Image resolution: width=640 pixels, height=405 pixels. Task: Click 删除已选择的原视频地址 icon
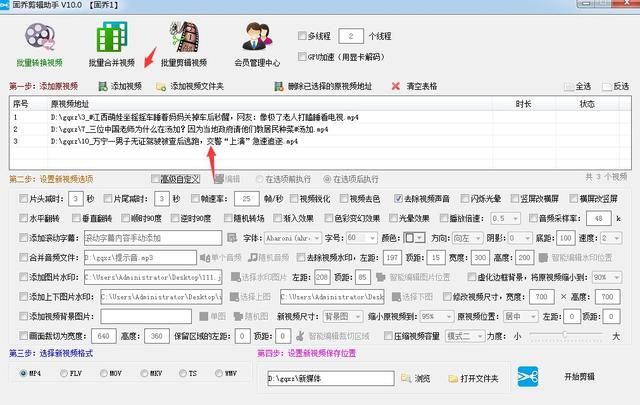(x=279, y=86)
